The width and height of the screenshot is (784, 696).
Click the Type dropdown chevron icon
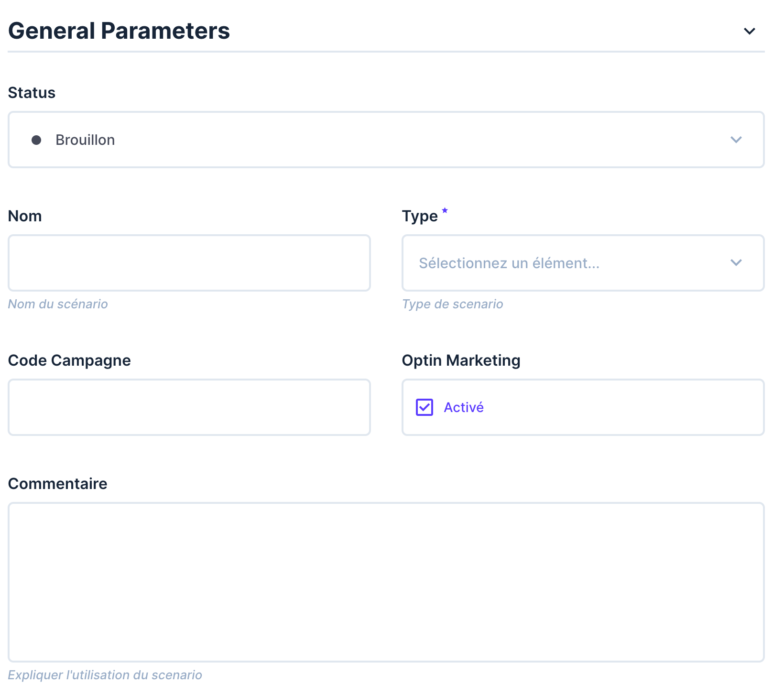(736, 262)
